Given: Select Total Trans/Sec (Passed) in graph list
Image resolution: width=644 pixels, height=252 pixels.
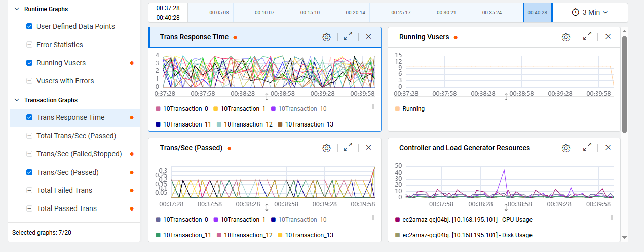Looking at the screenshot, I should 76,136.
